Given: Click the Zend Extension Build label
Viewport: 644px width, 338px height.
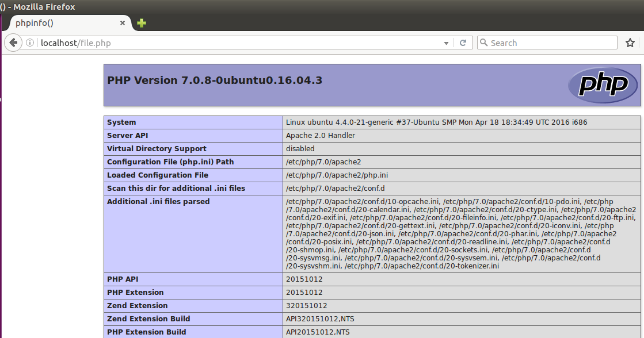Looking at the screenshot, I should (148, 318).
